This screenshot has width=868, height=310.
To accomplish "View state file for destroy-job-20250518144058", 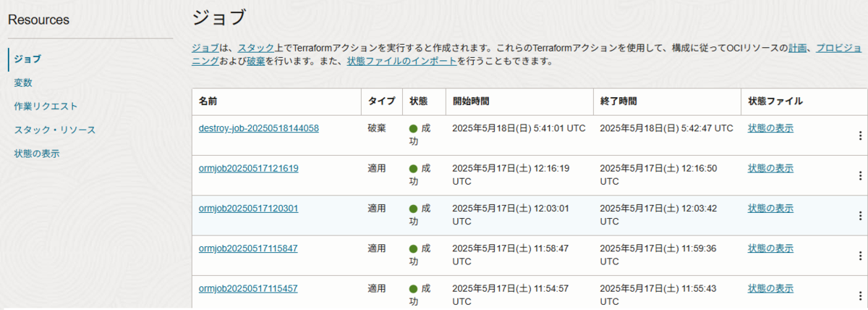I will 770,128.
